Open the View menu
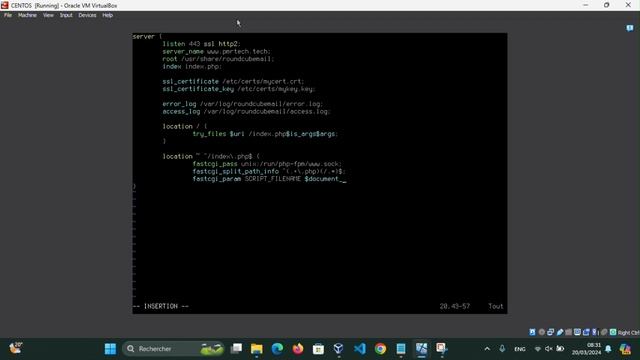The width and height of the screenshot is (640, 360). [x=48, y=15]
